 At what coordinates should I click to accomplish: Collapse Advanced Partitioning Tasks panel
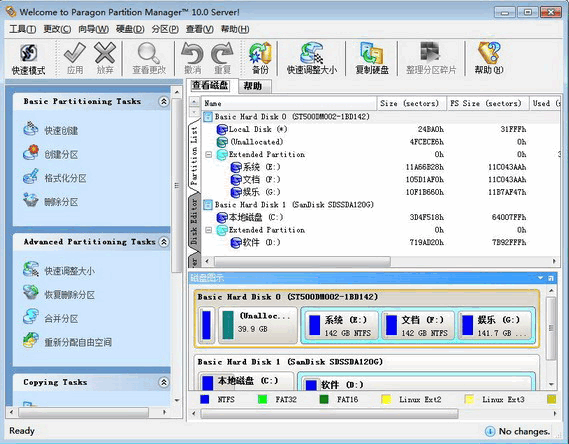tap(164, 242)
